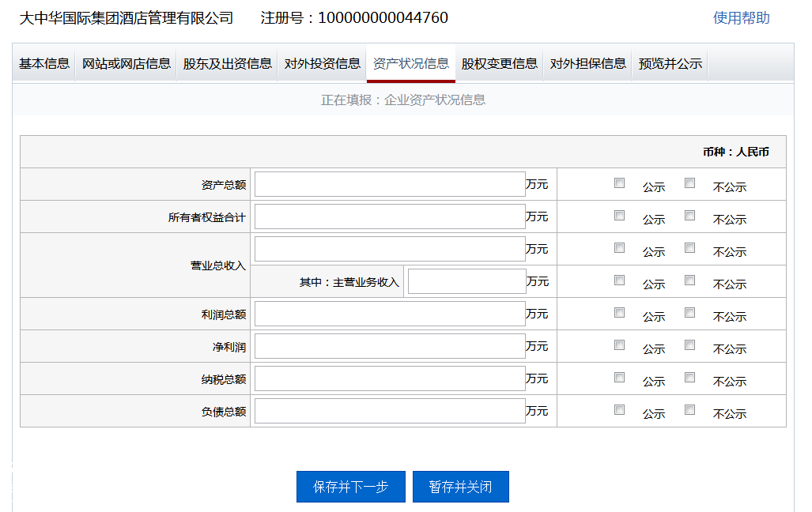Screen dimensions: 812x512
Task: Open the 股权变更信息 tab
Action: pos(499,63)
